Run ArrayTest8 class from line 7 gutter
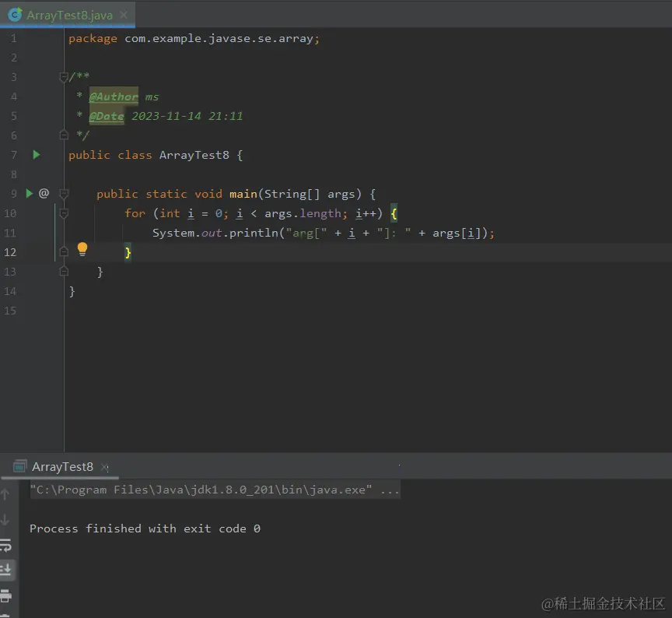 click(37, 155)
